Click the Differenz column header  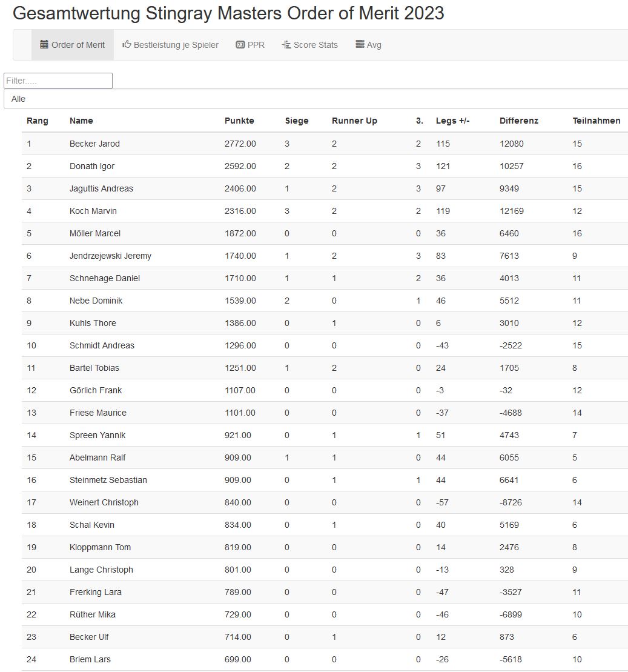(x=518, y=121)
